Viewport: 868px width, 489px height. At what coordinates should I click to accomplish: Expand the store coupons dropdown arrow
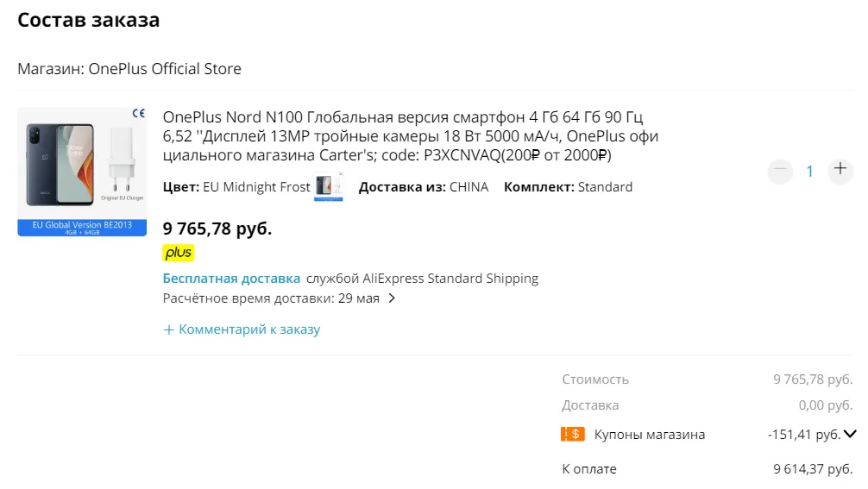[850, 435]
